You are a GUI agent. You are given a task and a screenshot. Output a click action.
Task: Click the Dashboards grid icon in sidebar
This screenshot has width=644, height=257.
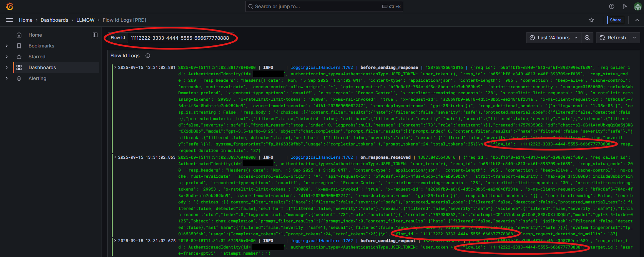(x=19, y=67)
